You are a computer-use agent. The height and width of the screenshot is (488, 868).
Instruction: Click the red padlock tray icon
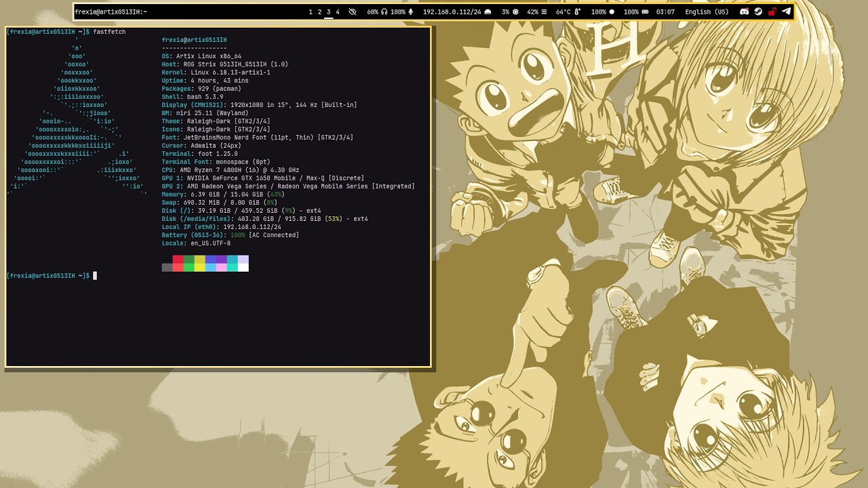click(772, 12)
